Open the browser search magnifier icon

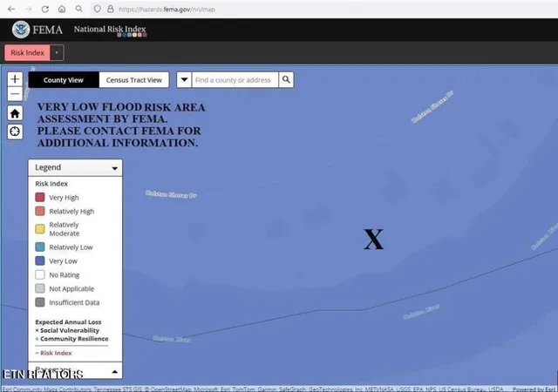pos(79,9)
